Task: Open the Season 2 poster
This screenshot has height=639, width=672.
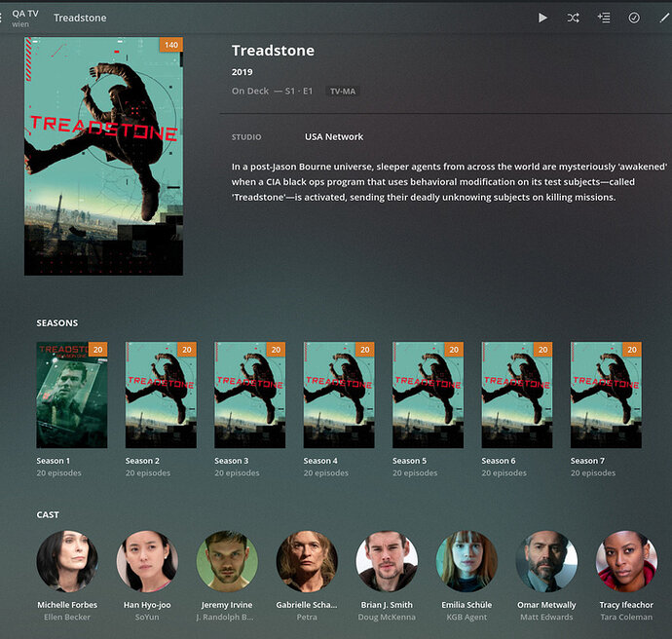Action: (x=161, y=395)
